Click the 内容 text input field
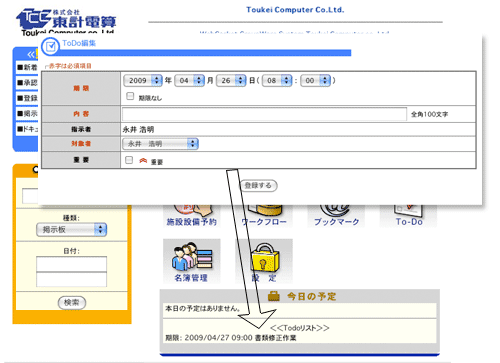The image size is (500, 363). (264, 114)
